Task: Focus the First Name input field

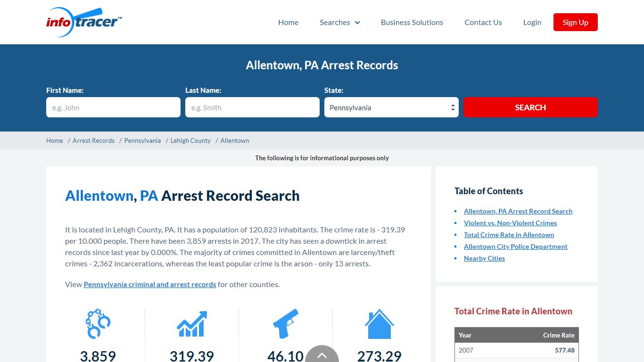Action: (113, 107)
